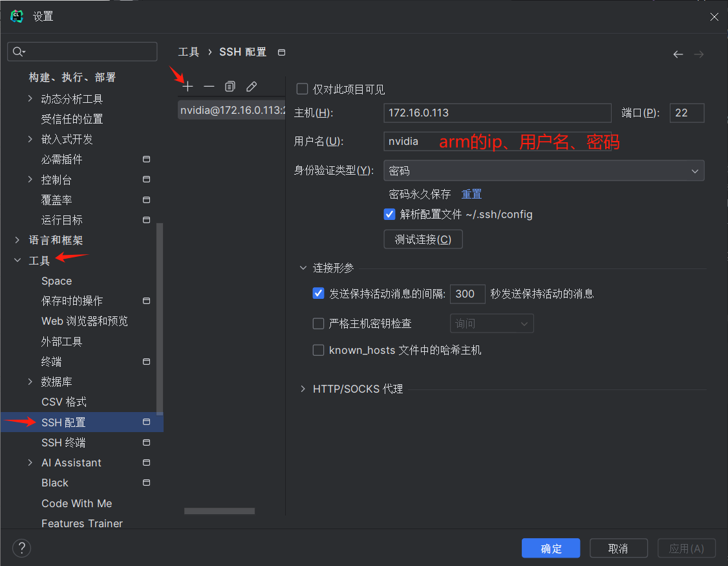Go back with the left arrow

point(678,54)
